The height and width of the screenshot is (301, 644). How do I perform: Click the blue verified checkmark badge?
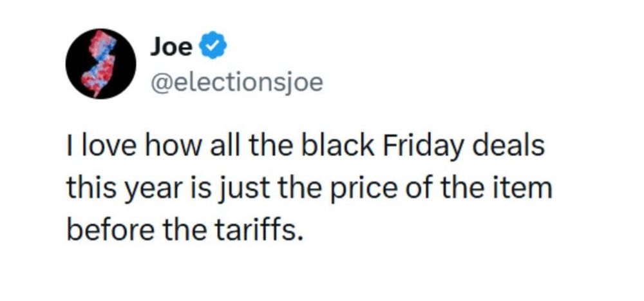213,48
